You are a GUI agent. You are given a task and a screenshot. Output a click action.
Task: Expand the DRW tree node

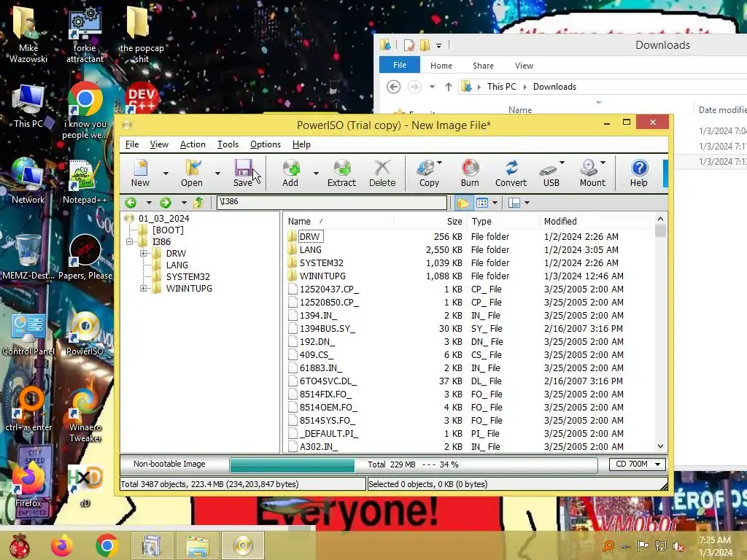click(x=144, y=253)
